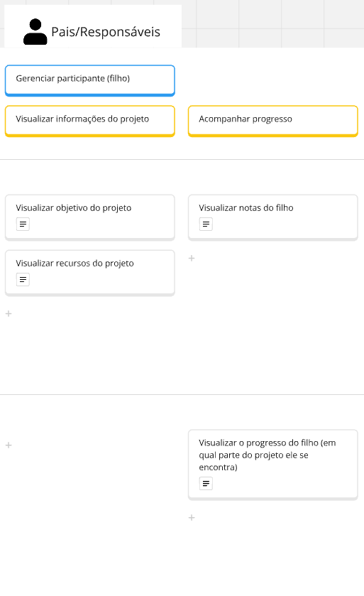Click the Pais/Responsáveis persona icon
Viewport: 364px width, 596px height.
(x=35, y=31)
